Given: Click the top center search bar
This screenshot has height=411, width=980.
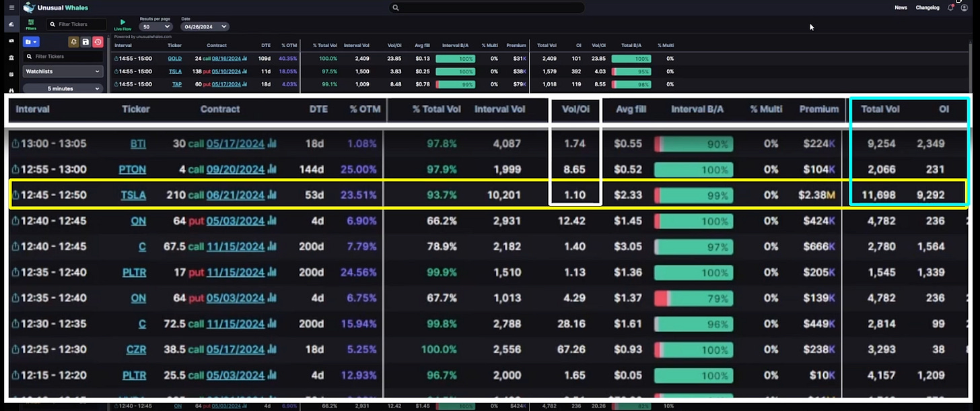Looking at the screenshot, I should [x=487, y=7].
